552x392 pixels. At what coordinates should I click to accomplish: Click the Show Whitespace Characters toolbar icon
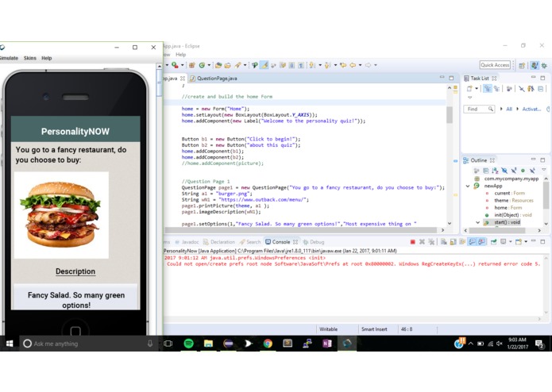301,65
